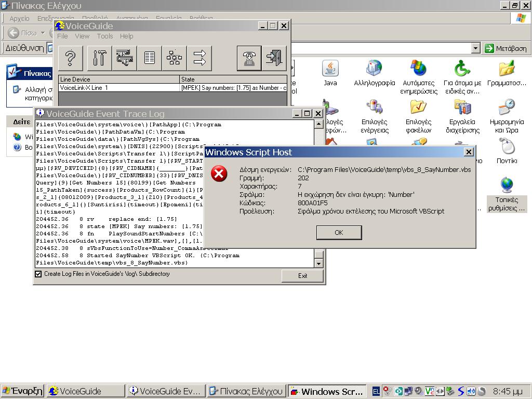
Task: Click the hammer and wrench toolbar icon
Action: [x=99, y=58]
